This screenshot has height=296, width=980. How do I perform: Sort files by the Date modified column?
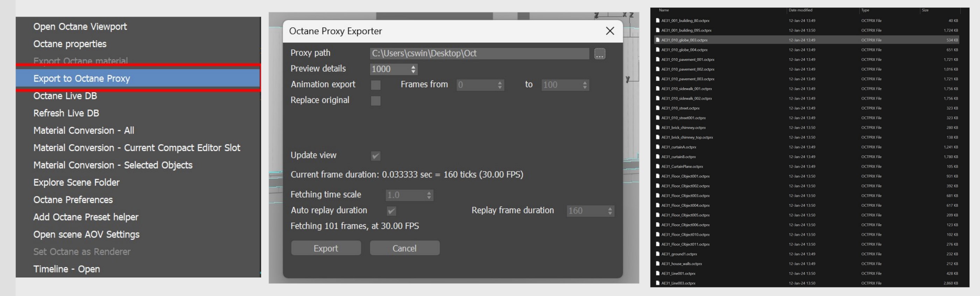click(800, 10)
